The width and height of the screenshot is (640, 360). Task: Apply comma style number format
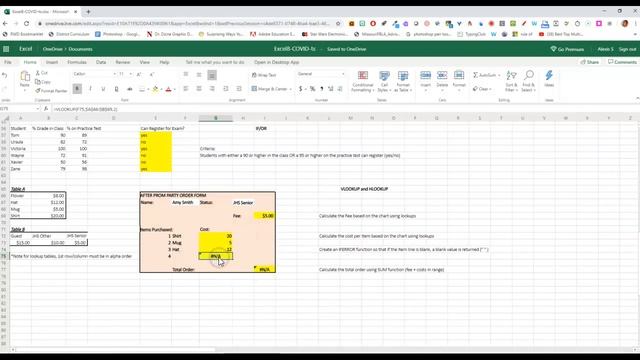click(x=322, y=89)
